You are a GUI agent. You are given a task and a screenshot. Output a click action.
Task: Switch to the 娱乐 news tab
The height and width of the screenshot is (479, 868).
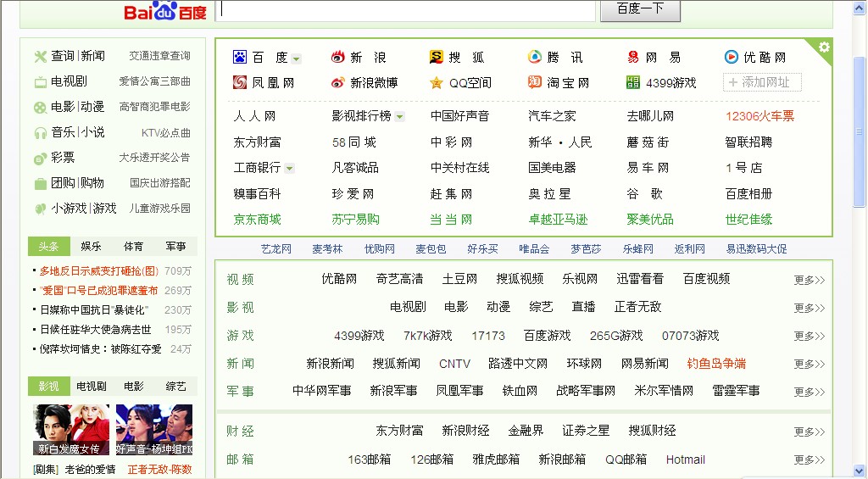point(92,247)
